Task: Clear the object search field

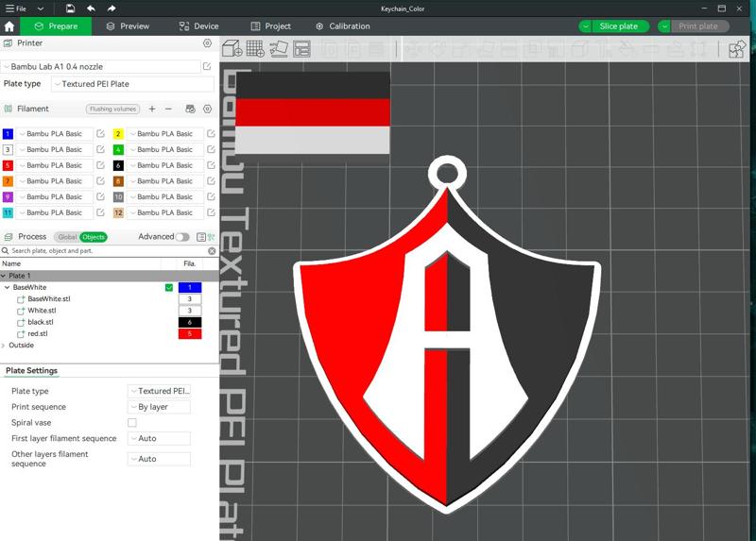Action: pos(212,251)
